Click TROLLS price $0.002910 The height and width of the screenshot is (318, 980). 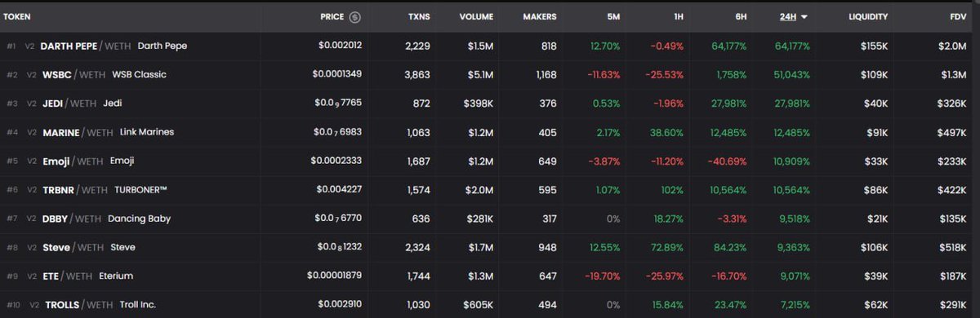click(340, 305)
